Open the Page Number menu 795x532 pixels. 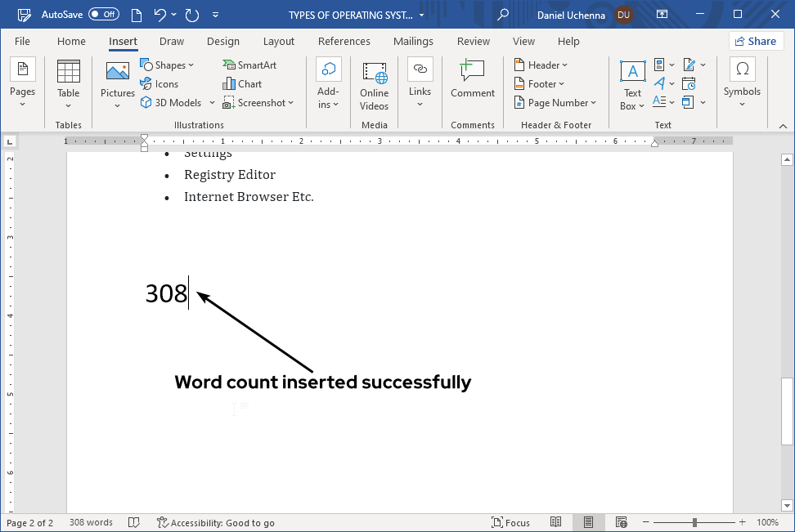pos(556,102)
